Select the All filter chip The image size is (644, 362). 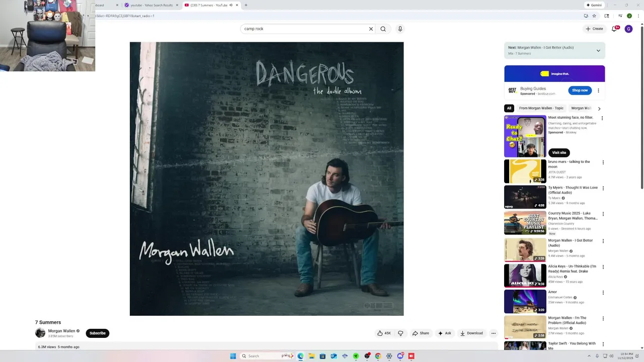point(509,108)
